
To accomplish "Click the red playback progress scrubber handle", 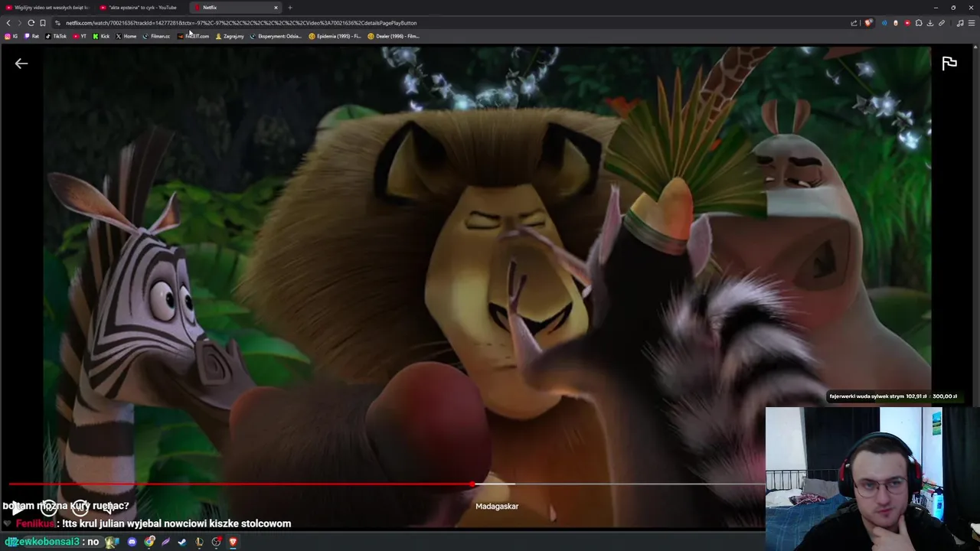I will (473, 484).
